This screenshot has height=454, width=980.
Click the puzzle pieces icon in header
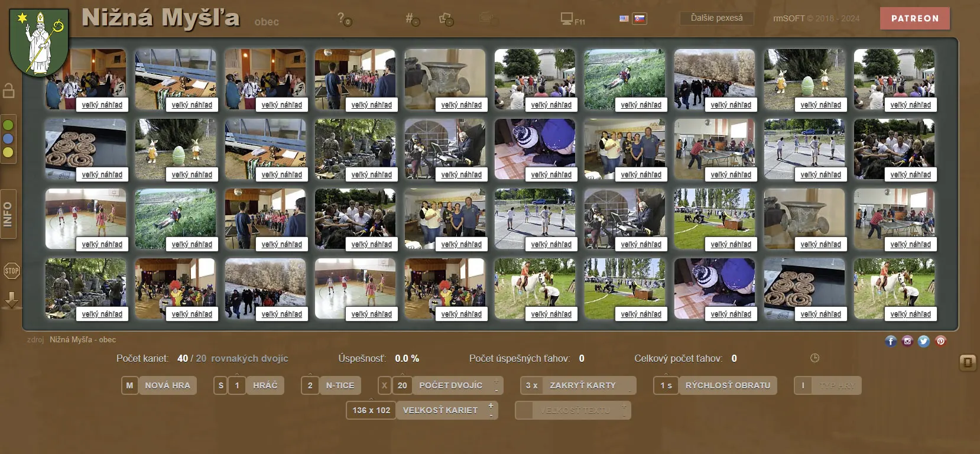pyautogui.click(x=446, y=19)
